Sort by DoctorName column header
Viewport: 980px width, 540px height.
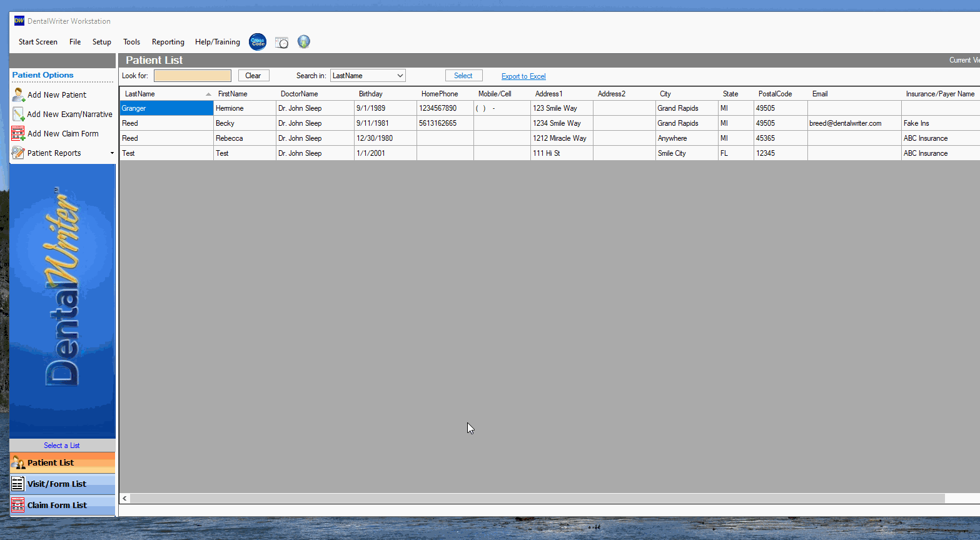pos(315,94)
